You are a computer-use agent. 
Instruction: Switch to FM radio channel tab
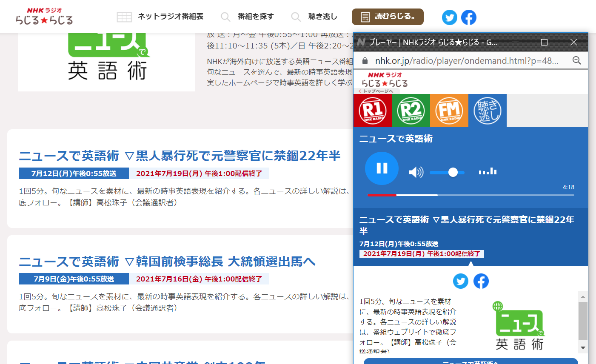[x=449, y=111]
